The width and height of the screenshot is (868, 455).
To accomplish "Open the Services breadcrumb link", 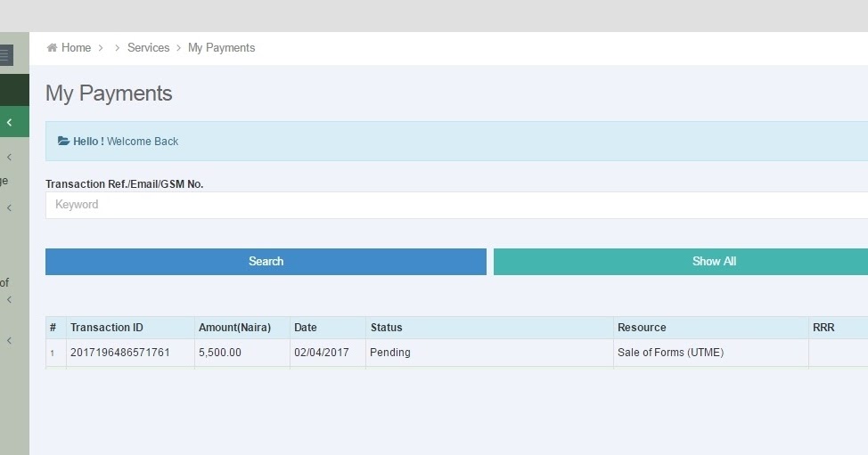I will [148, 47].
